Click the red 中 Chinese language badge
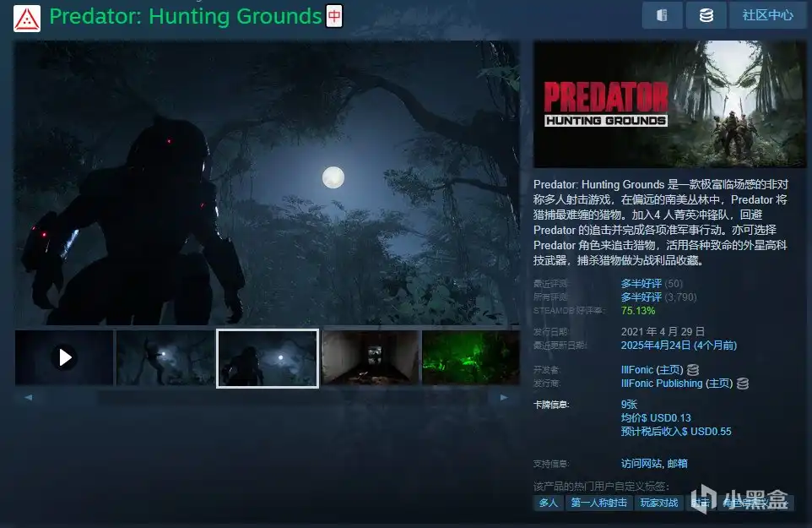Screen dimensions: 812x528 (x=334, y=16)
